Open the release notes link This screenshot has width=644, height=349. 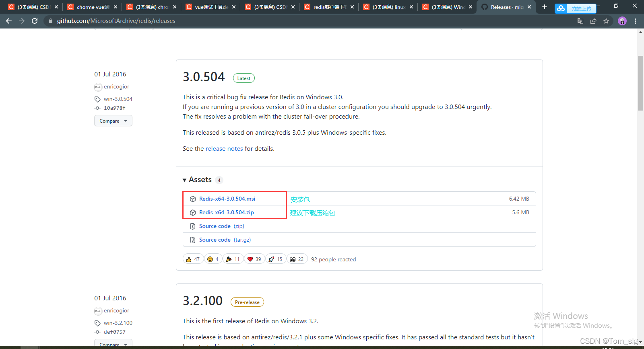point(224,148)
